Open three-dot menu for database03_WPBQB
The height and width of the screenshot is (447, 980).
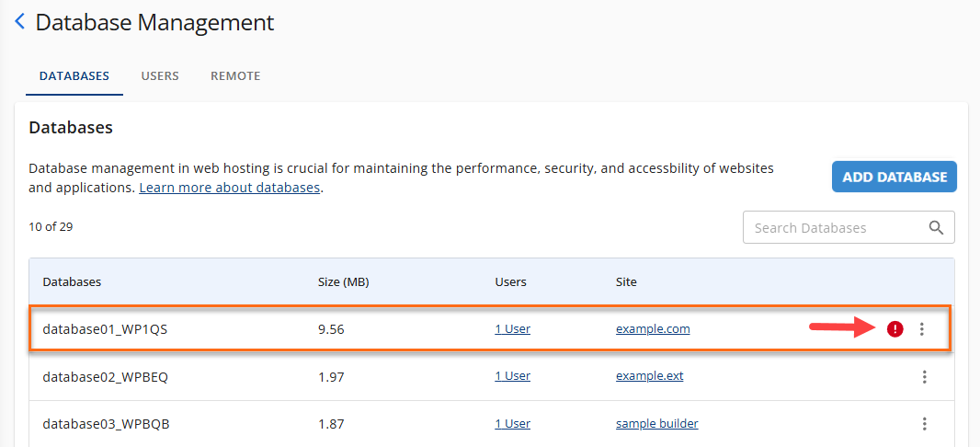(925, 424)
